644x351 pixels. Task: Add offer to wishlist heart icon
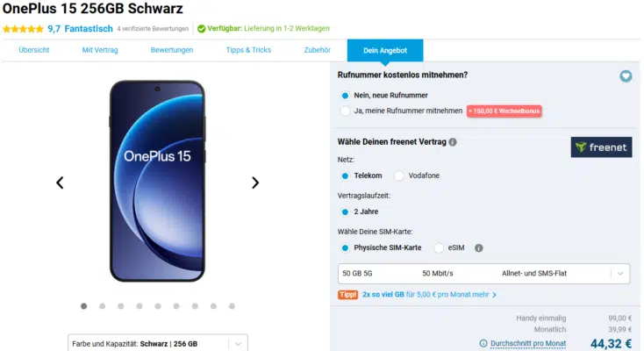tap(626, 76)
